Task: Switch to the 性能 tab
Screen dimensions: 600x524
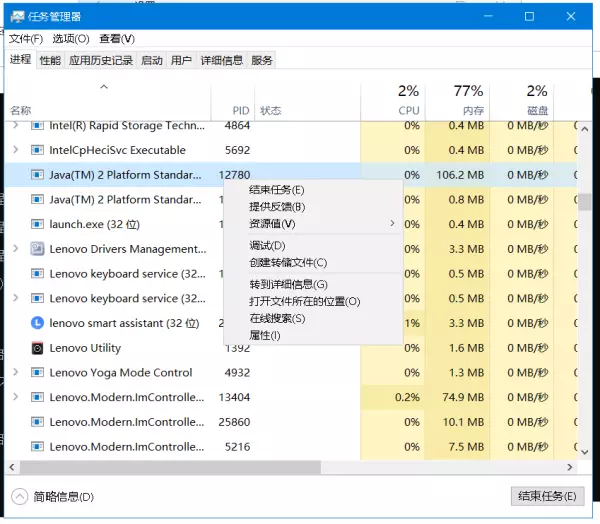Action: pos(50,60)
